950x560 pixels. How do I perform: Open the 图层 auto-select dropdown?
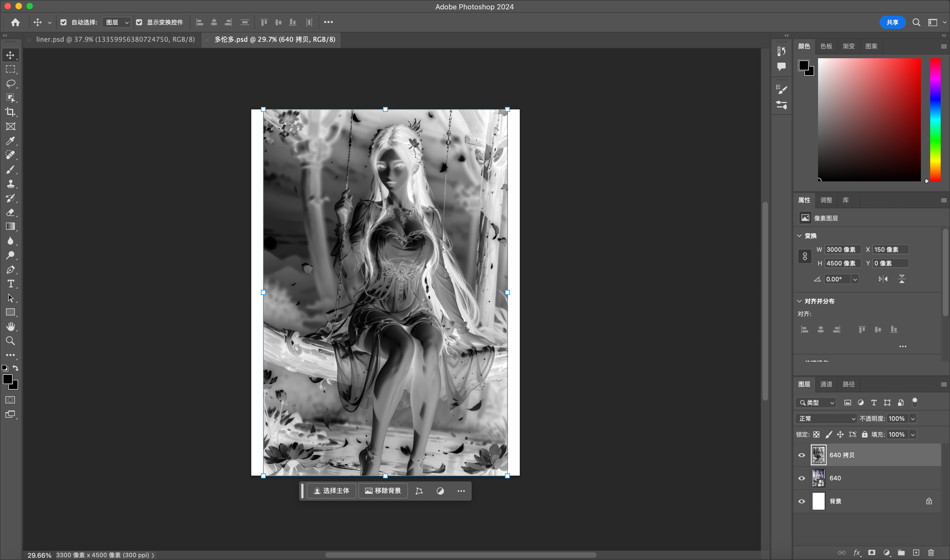[x=117, y=22]
